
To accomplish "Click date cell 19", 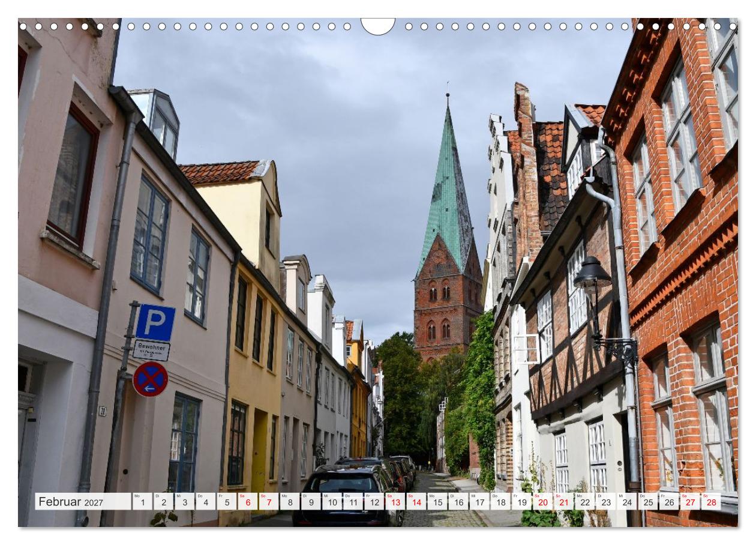I will click(x=521, y=502).
